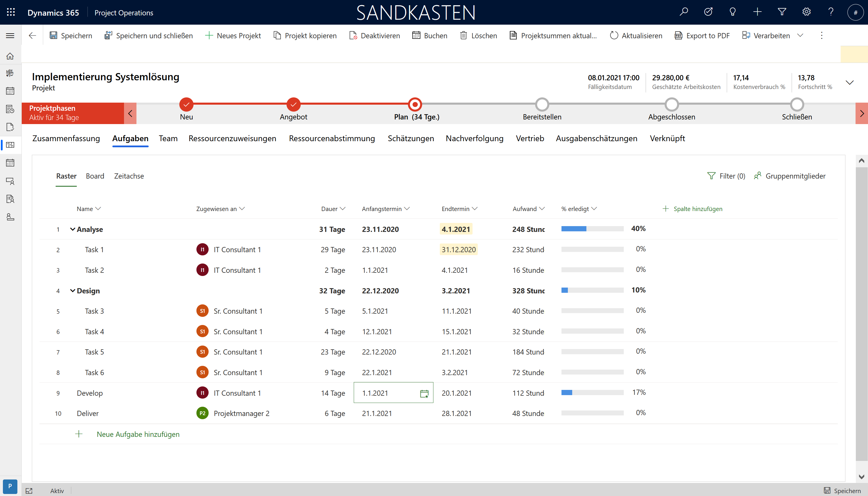This screenshot has height=496, width=868.
Task: Click the Löschen trash command
Action: [x=478, y=35]
